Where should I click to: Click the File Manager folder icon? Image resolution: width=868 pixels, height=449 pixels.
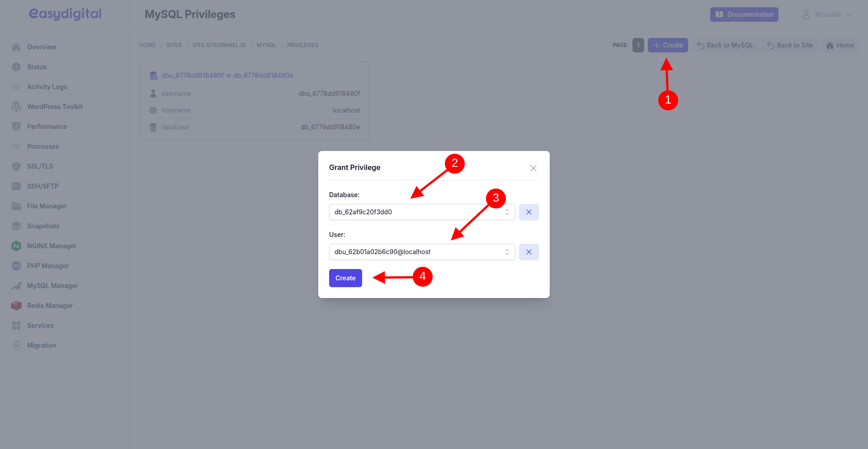(16, 206)
